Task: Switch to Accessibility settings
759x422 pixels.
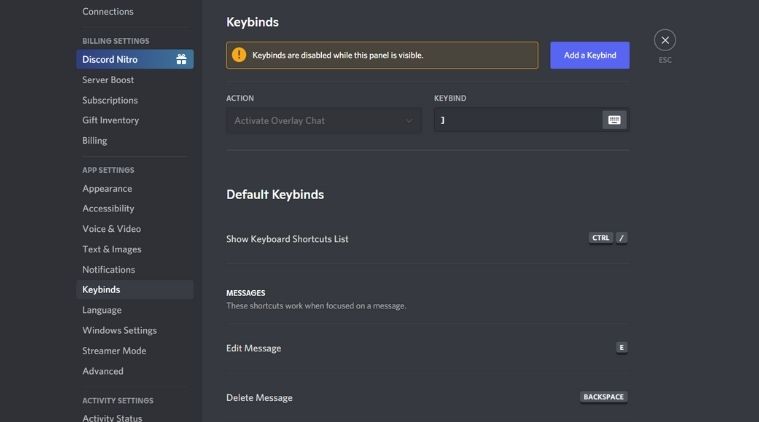Action: [x=108, y=209]
